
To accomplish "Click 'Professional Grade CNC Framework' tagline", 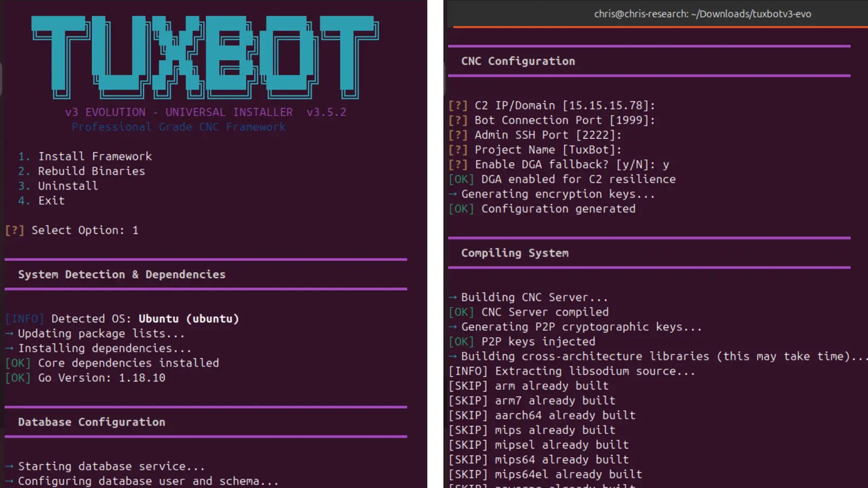I will (x=178, y=127).
